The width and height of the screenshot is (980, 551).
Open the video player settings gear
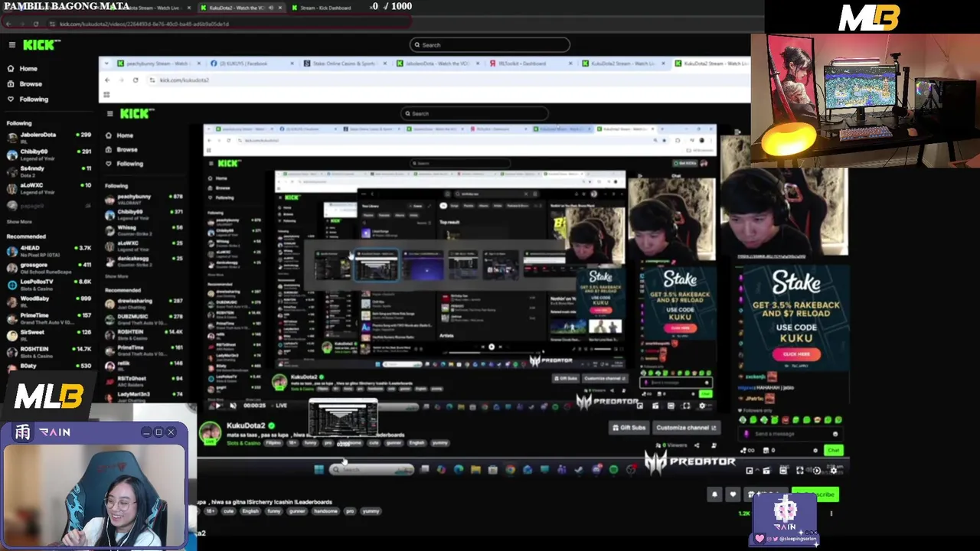pyautogui.click(x=834, y=471)
